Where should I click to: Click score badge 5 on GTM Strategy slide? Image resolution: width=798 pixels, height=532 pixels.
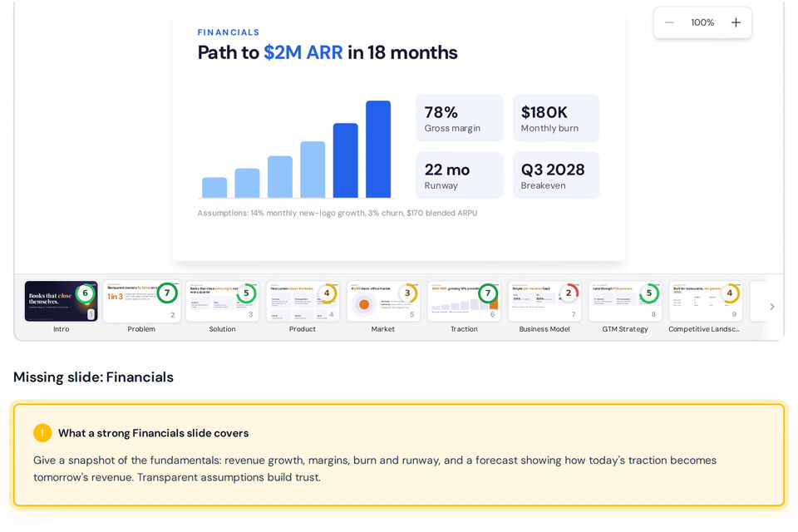tap(649, 293)
